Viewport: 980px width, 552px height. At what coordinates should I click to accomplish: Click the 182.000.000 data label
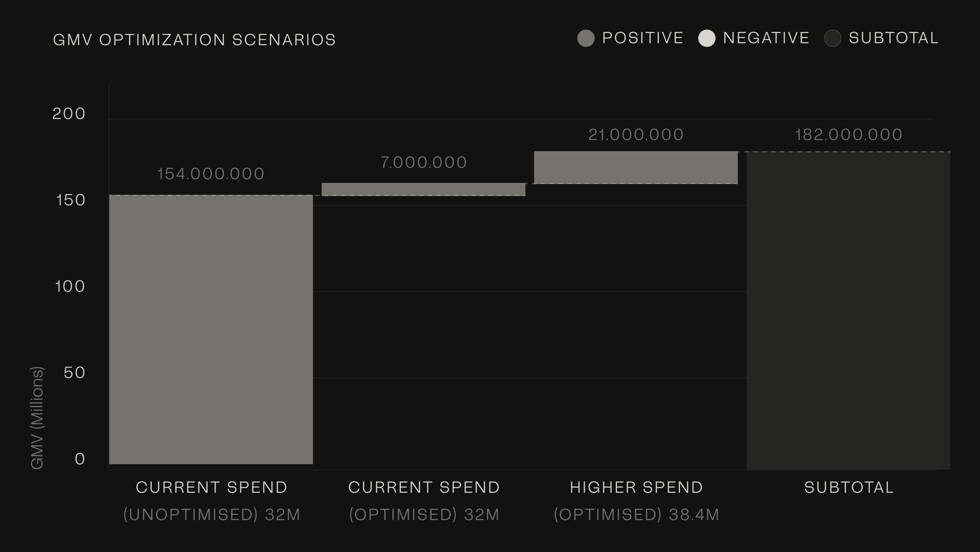848,135
